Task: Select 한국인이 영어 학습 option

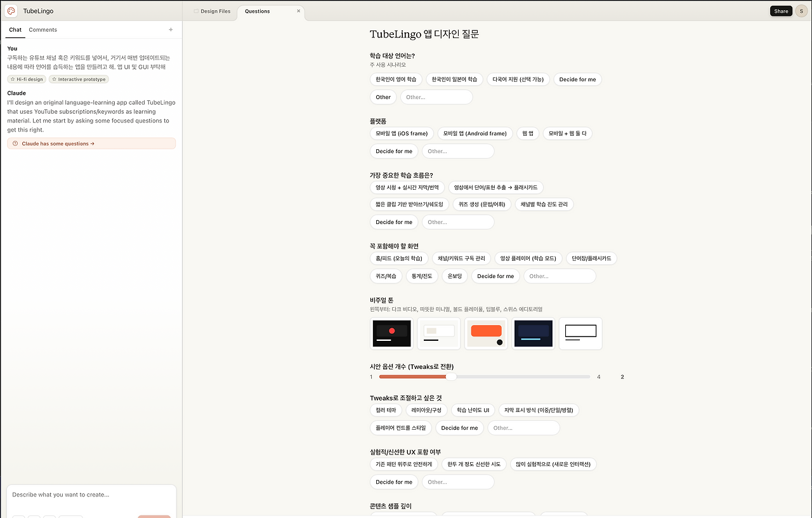Action: tap(396, 79)
